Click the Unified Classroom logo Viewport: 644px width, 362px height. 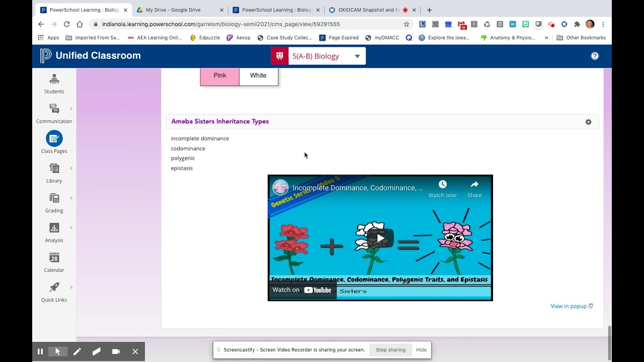[91, 56]
